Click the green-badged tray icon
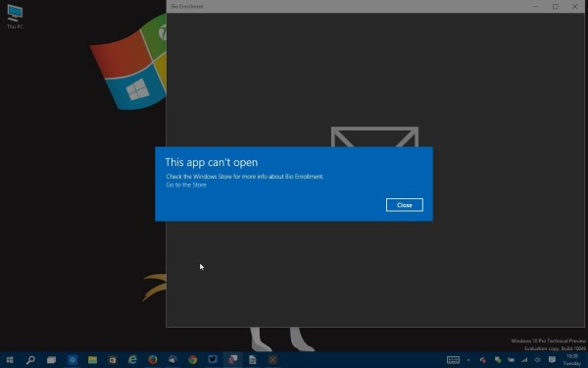588x368 pixels. tap(498, 360)
